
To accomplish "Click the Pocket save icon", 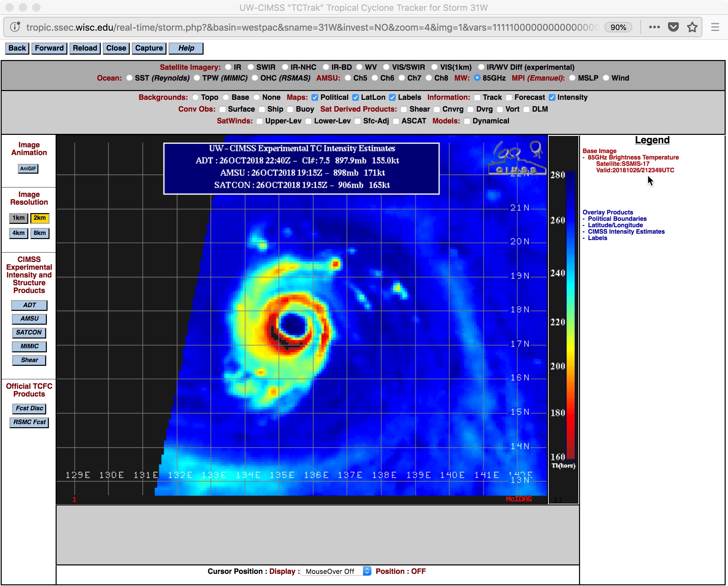I will tap(673, 27).
